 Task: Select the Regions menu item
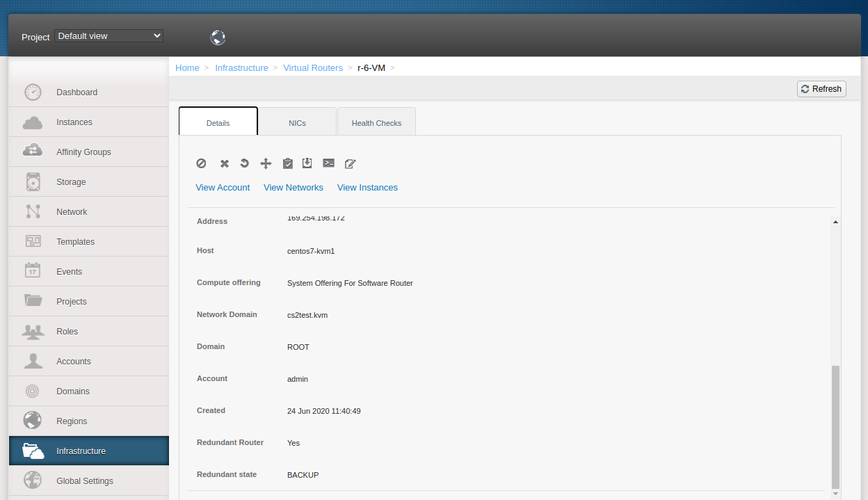88,421
